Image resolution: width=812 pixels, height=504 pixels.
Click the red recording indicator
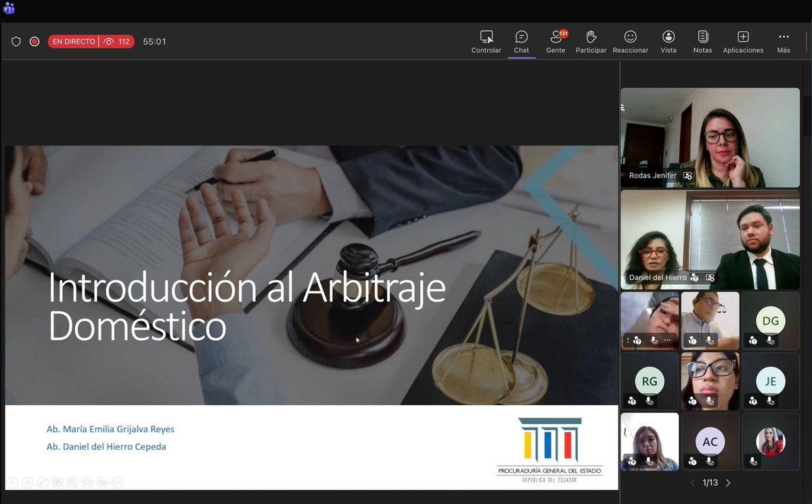[35, 41]
